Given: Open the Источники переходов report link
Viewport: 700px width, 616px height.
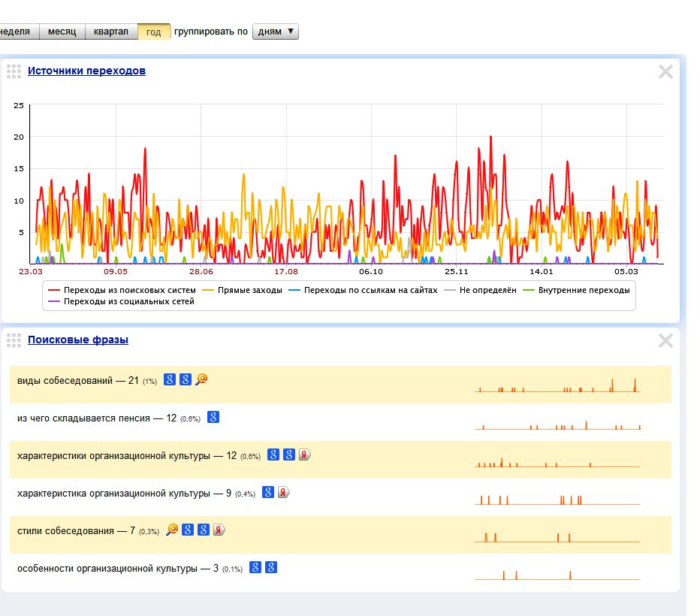Looking at the screenshot, I should [86, 71].
